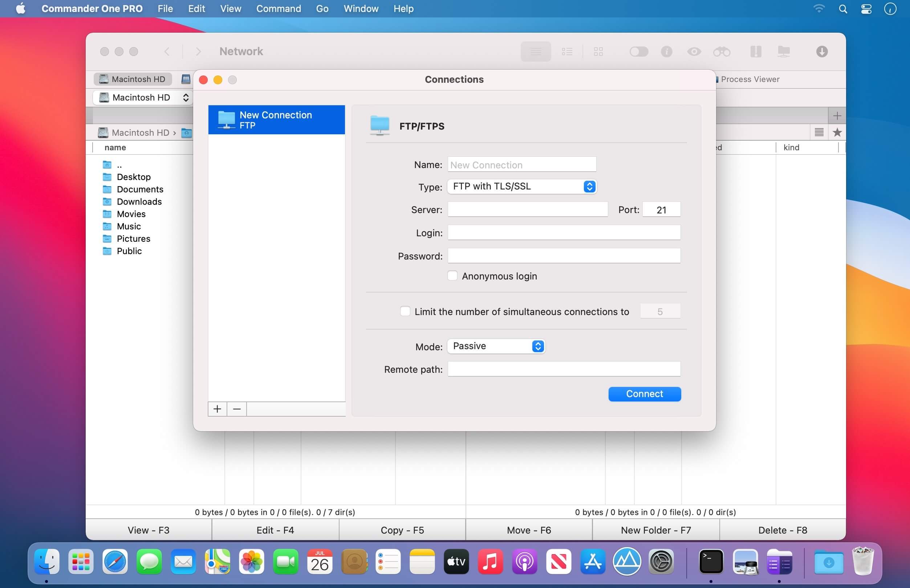
Task: Select the Desktop folder
Action: click(134, 177)
